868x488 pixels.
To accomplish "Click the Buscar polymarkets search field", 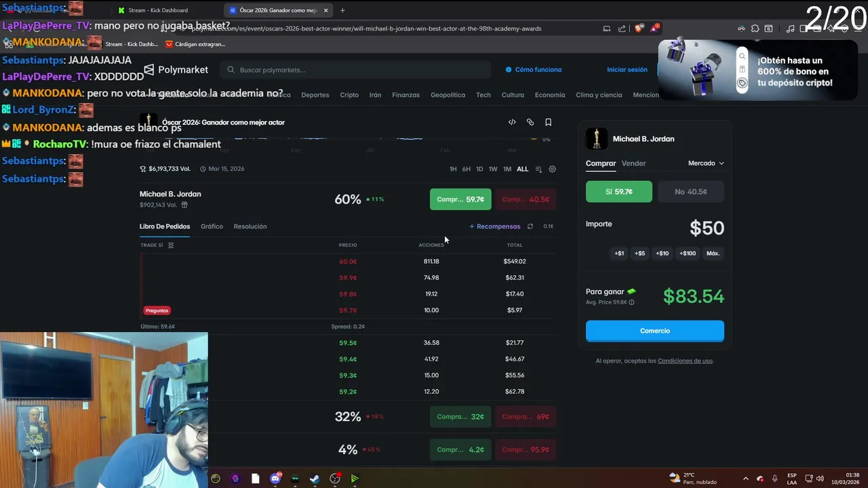I will pyautogui.click(x=355, y=70).
